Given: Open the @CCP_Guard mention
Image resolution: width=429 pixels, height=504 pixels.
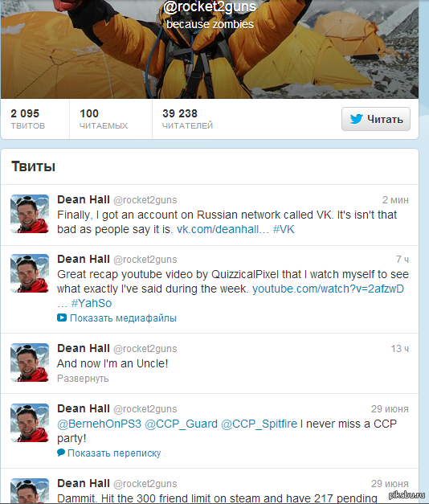Looking at the screenshot, I should [182, 424].
